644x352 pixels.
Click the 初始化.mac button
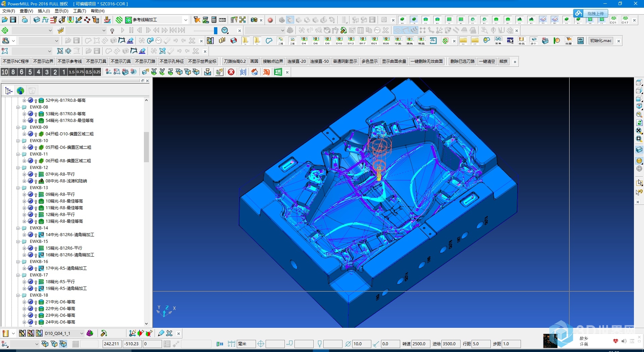click(601, 41)
